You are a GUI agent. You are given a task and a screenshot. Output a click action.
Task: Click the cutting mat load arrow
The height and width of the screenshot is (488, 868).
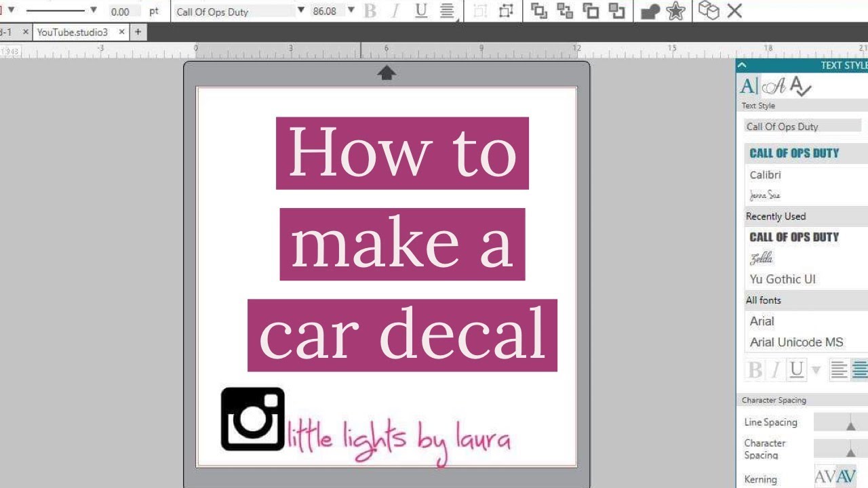coord(387,73)
